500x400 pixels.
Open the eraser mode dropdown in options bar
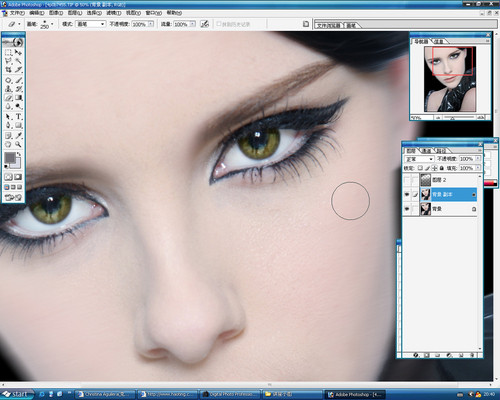point(91,24)
